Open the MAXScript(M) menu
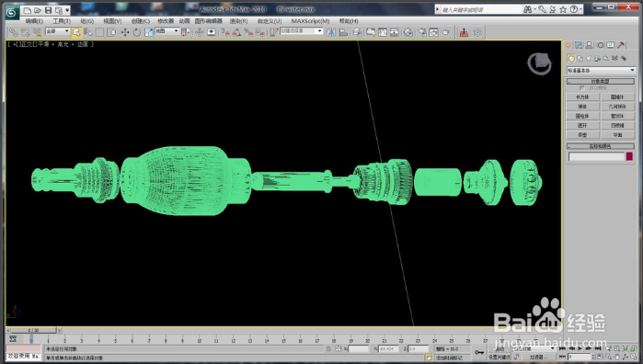This screenshot has height=364, width=643. click(x=310, y=21)
